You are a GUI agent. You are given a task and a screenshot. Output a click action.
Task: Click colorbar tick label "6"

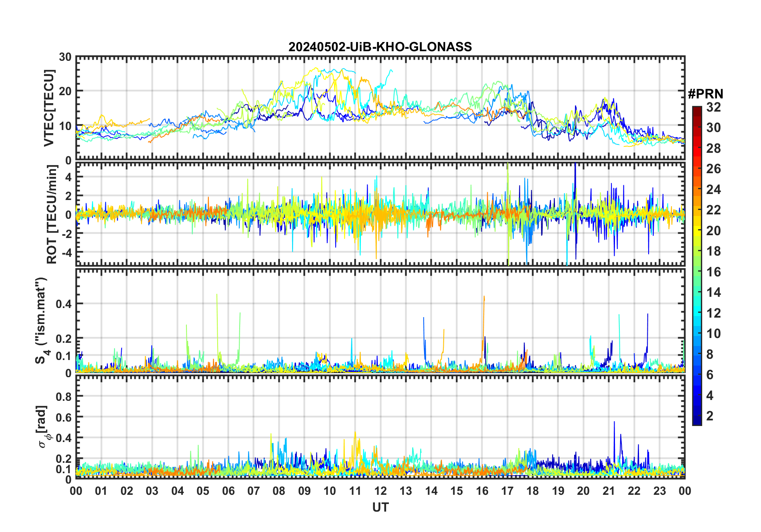coord(710,375)
